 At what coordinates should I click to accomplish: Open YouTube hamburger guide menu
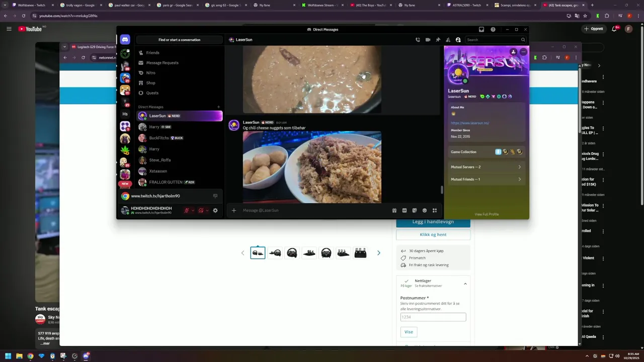pyautogui.click(x=9, y=29)
